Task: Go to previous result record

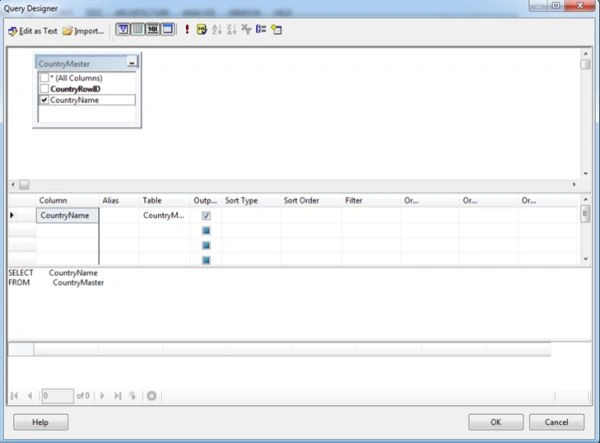Action: 30,396
